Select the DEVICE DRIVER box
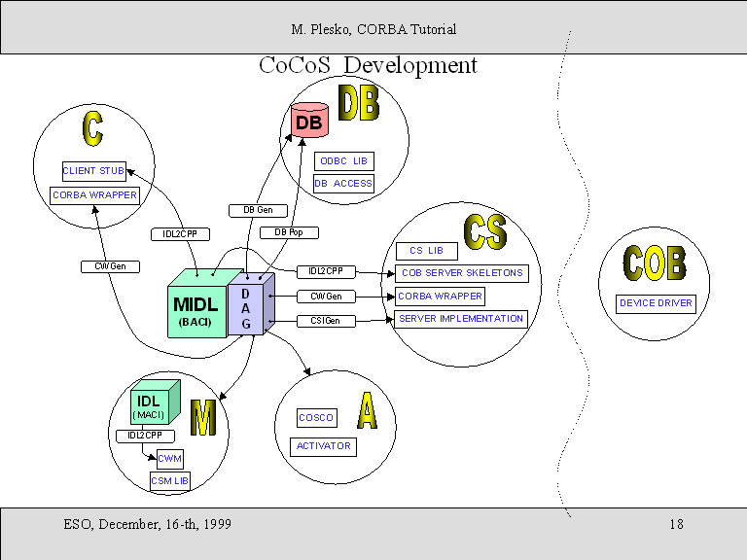Viewport: 747px width, 560px height. coord(657,303)
